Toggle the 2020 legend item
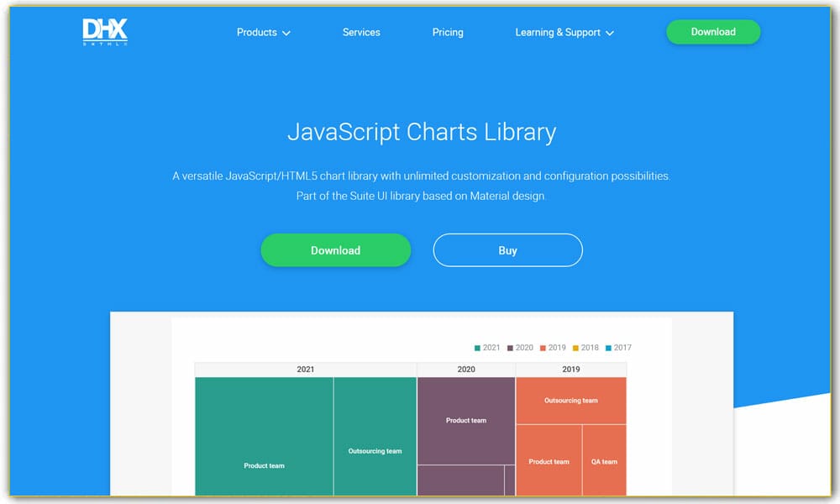840x504 pixels. [x=520, y=348]
